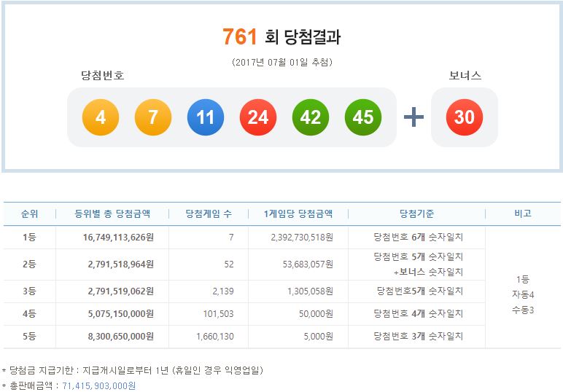Image resolution: width=563 pixels, height=392 pixels.
Task: Click the winner count 2,139
Action: point(223,291)
